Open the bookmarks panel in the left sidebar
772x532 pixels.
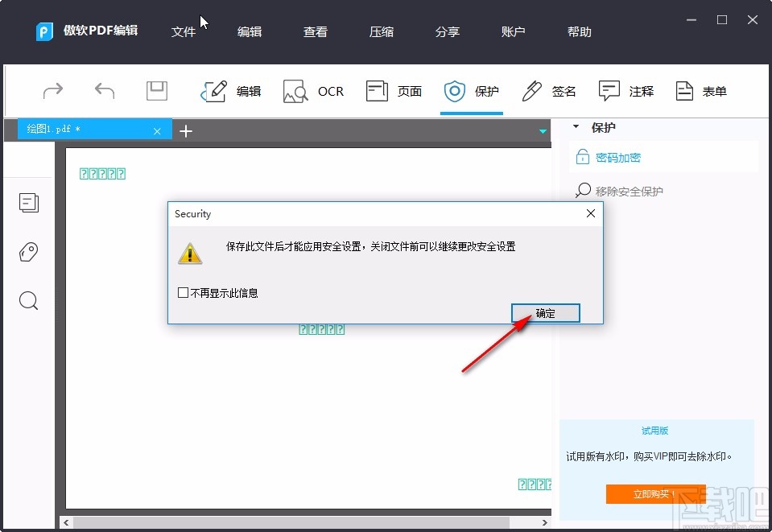click(29, 252)
